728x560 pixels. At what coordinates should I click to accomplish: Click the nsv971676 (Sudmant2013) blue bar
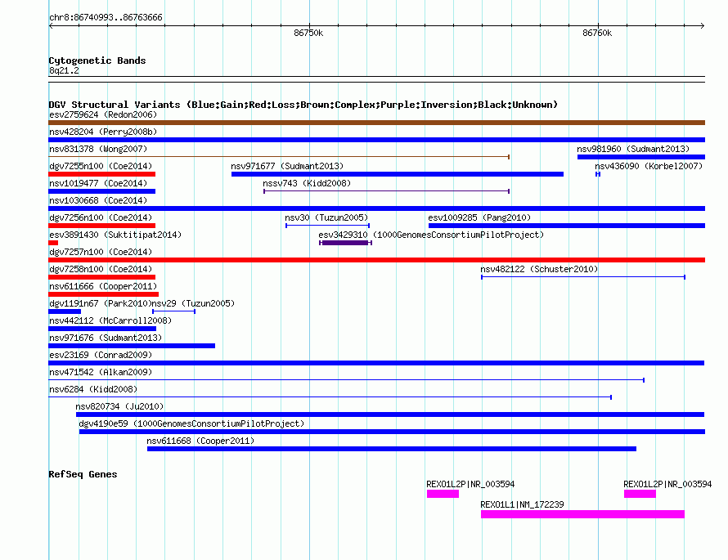[132, 346]
